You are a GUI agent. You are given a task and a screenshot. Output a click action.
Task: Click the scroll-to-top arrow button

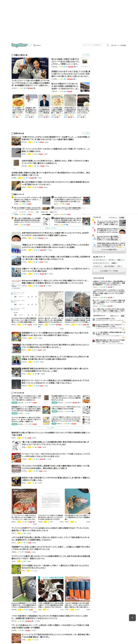(132, 617)
